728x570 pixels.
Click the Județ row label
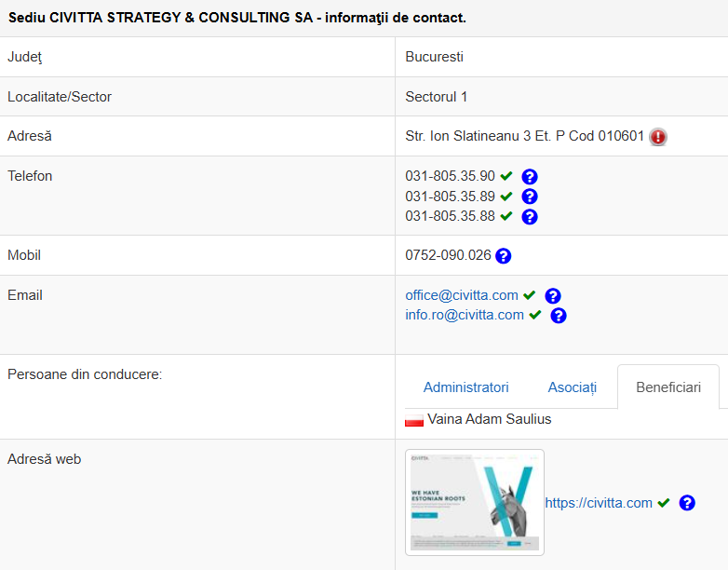click(24, 57)
